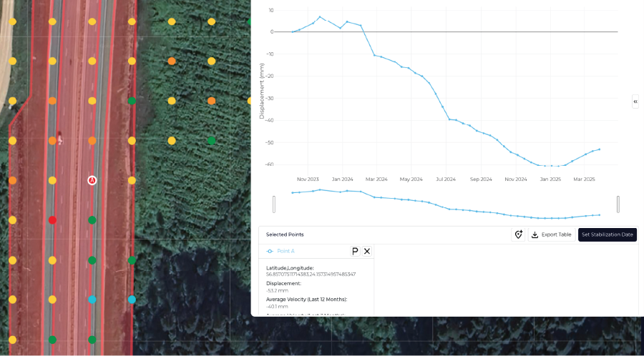Click the overview mini chart line below the graph
The width and height of the screenshot is (644, 356).
tap(444, 207)
